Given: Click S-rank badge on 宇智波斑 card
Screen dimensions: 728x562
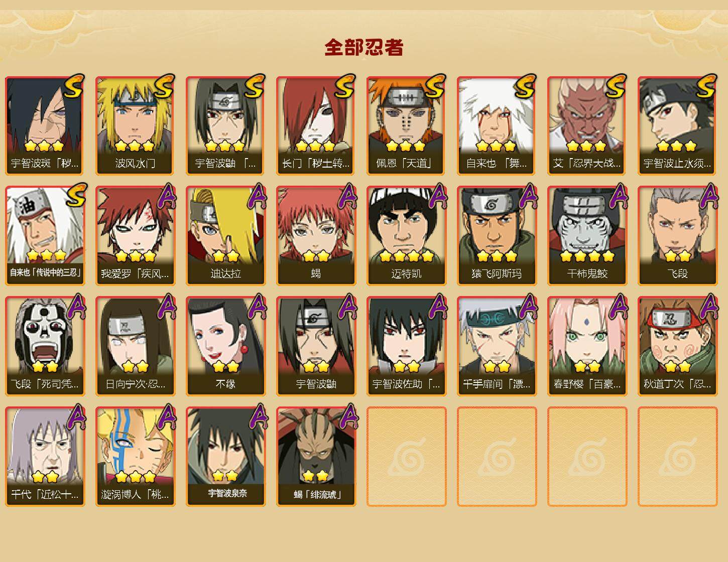Looking at the screenshot, I should click(74, 85).
